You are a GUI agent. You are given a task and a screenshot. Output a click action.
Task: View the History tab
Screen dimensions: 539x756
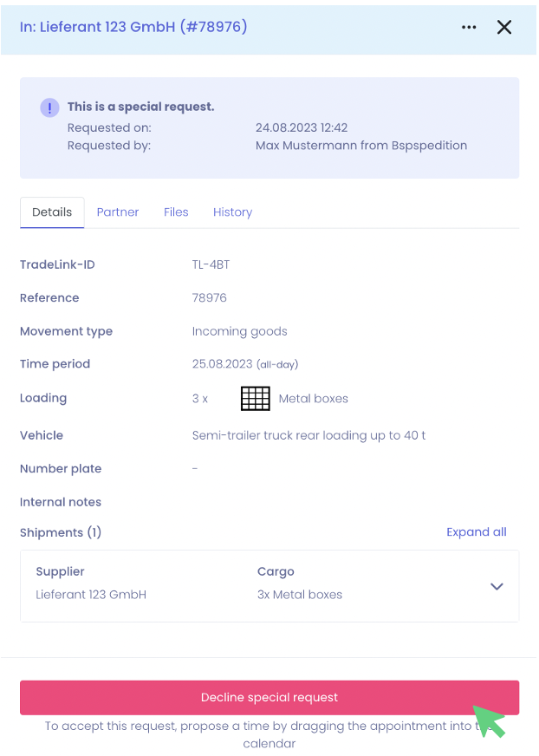232,212
